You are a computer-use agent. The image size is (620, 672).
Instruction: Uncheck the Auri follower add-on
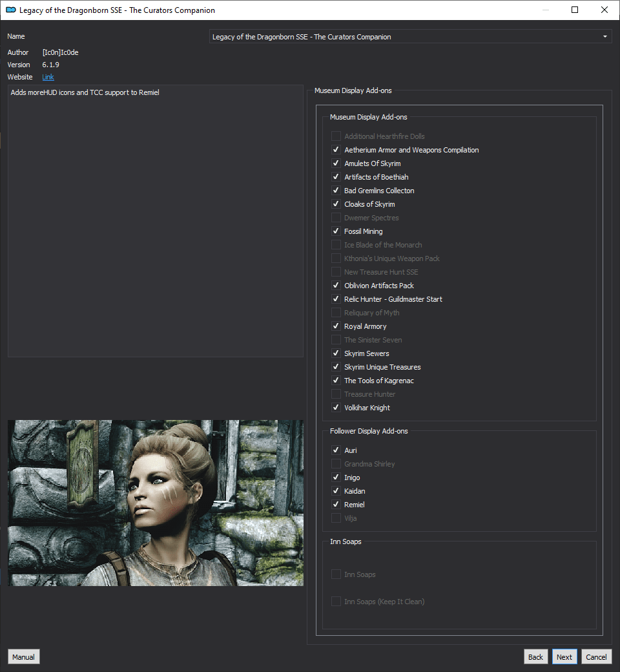[x=336, y=450]
